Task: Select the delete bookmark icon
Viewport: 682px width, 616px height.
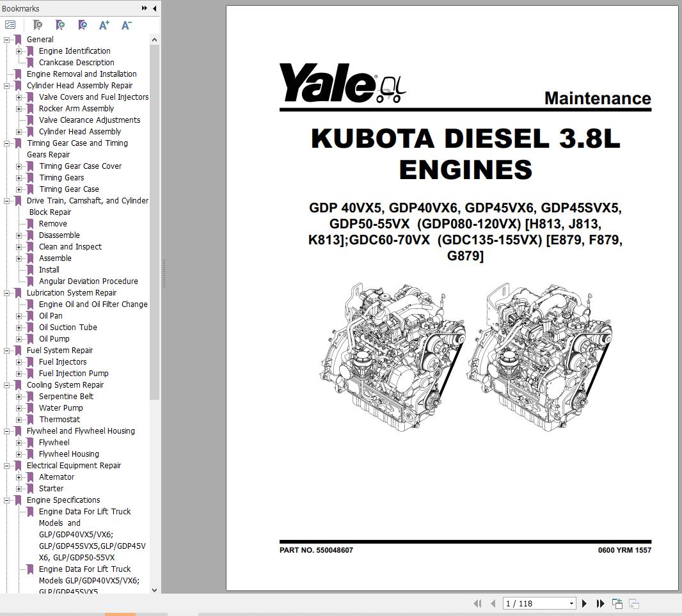Action: [x=37, y=25]
